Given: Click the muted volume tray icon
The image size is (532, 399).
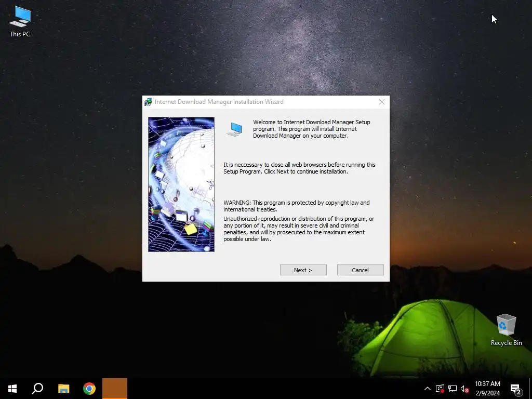Looking at the screenshot, I should coord(464,389).
